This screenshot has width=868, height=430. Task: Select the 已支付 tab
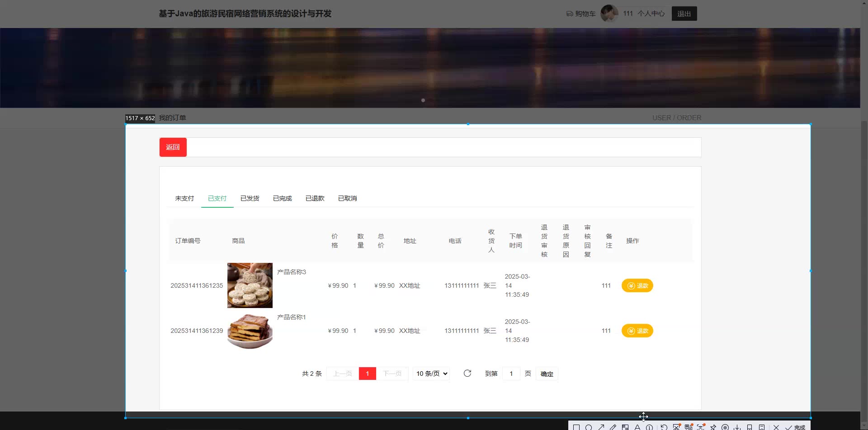pos(217,198)
